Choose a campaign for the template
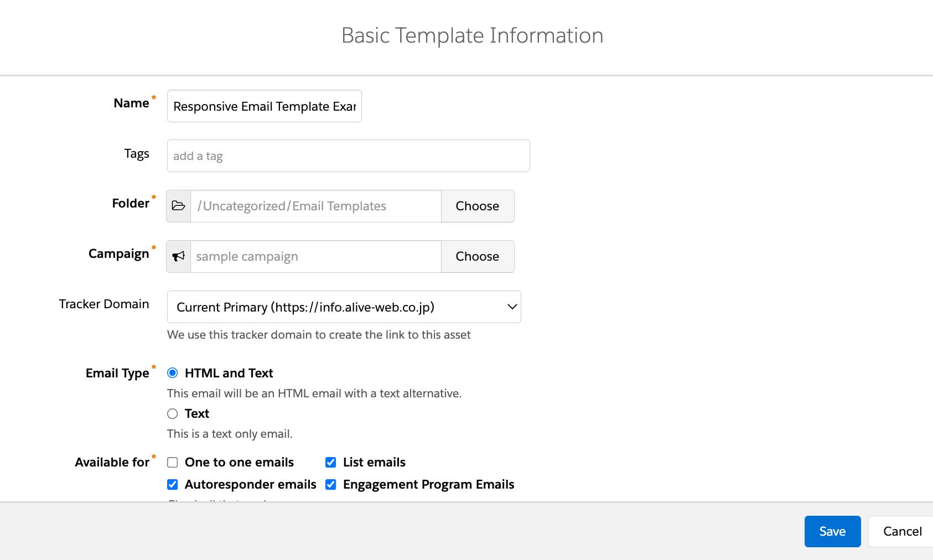 [477, 256]
